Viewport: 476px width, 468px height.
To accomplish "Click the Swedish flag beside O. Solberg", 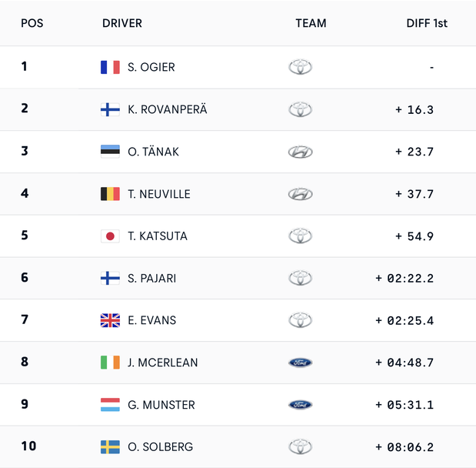I will (110, 446).
